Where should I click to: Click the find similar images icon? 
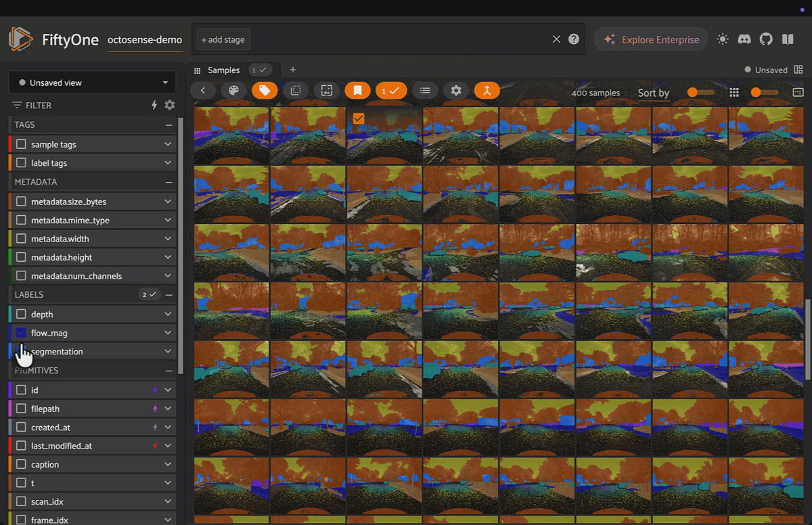click(x=326, y=90)
